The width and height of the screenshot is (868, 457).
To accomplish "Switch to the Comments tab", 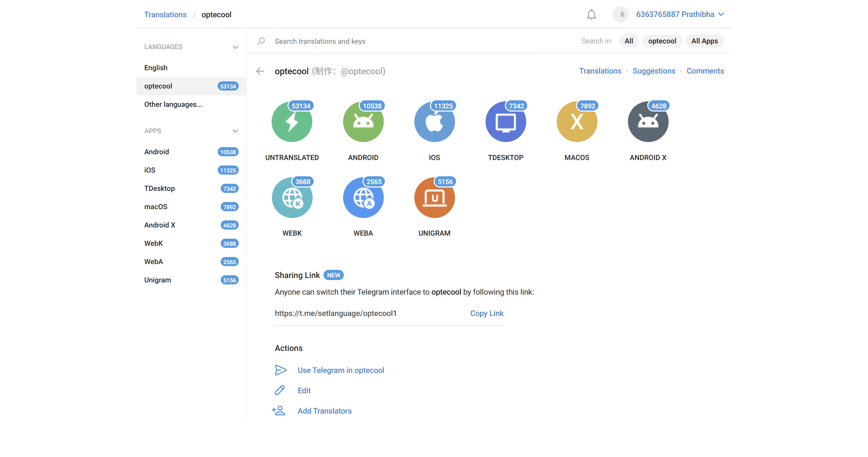I will (705, 71).
